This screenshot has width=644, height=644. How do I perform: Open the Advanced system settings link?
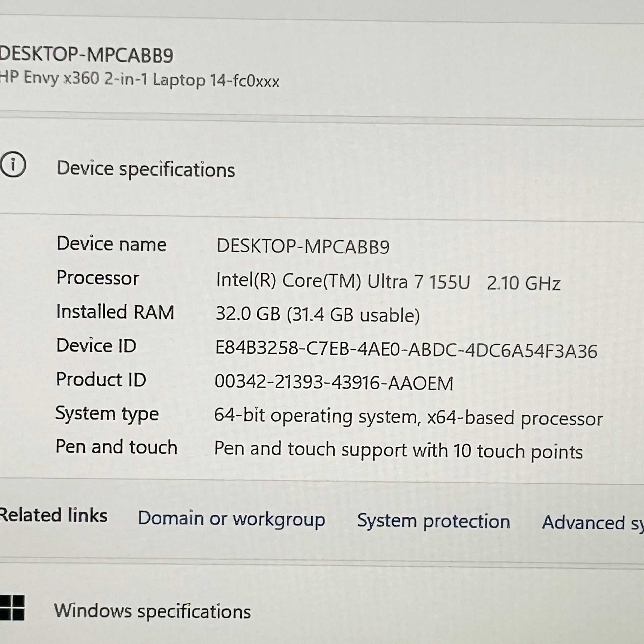592,523
